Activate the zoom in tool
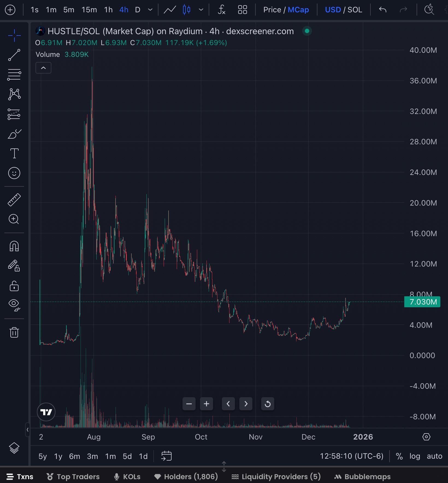448x483 pixels. [x=14, y=219]
